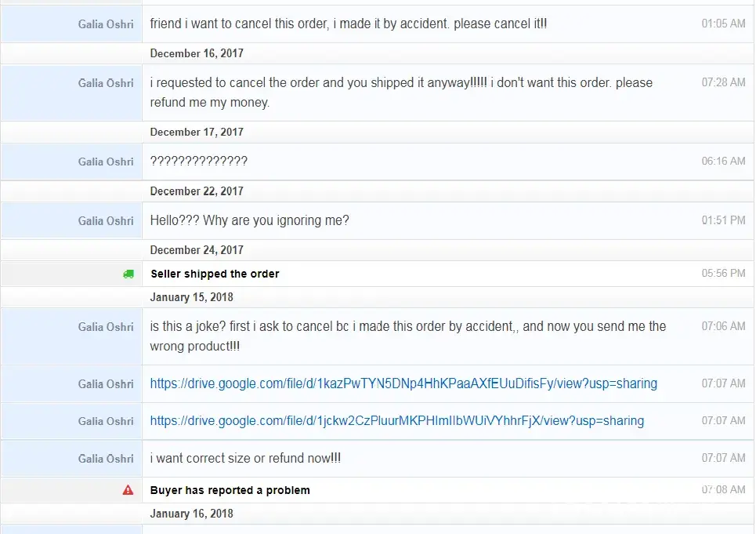The width and height of the screenshot is (756, 534).
Task: Click the "is this a joke?" message
Action: coord(407,336)
